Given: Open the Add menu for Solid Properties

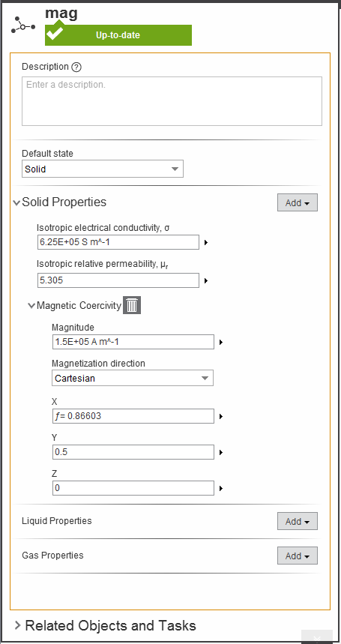Looking at the screenshot, I should coord(298,202).
